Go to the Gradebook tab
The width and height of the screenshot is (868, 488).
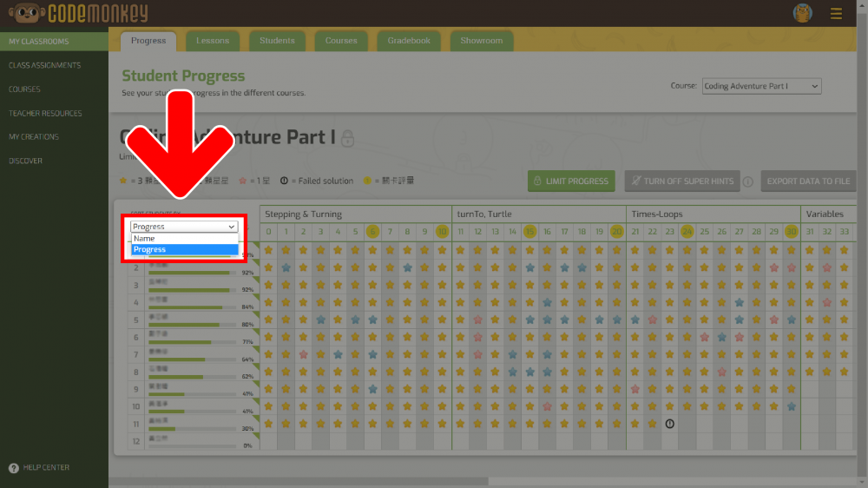(x=409, y=41)
